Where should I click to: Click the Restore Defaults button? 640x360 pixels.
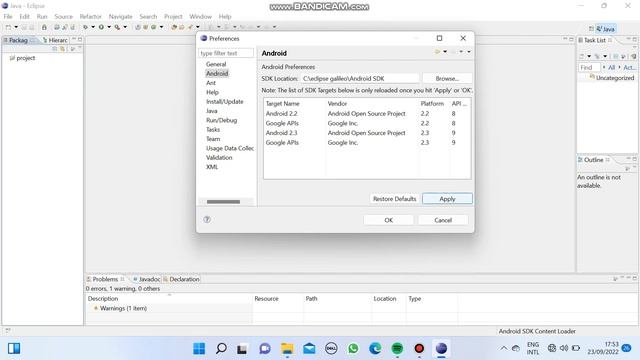394,199
